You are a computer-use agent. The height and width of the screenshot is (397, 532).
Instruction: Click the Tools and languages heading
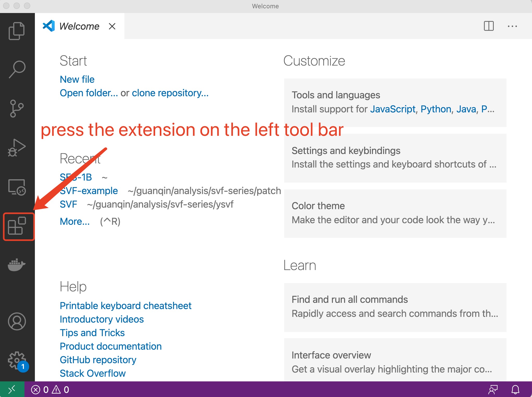pyautogui.click(x=336, y=95)
